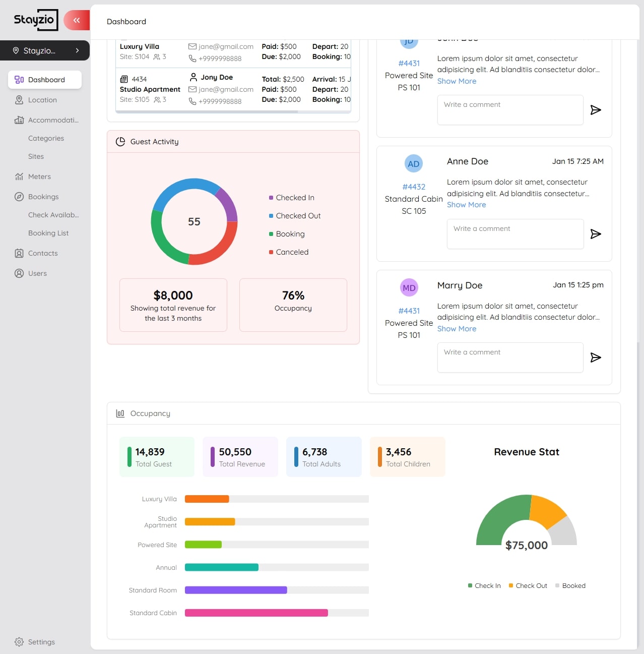Click the Users avatar icon
This screenshot has width=644, height=654.
(x=19, y=273)
